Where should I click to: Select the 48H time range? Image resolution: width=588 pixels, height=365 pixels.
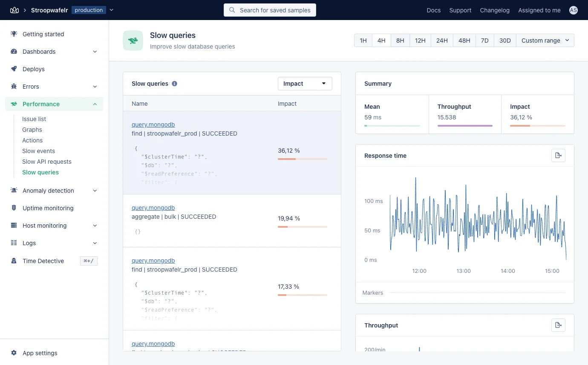tap(464, 41)
